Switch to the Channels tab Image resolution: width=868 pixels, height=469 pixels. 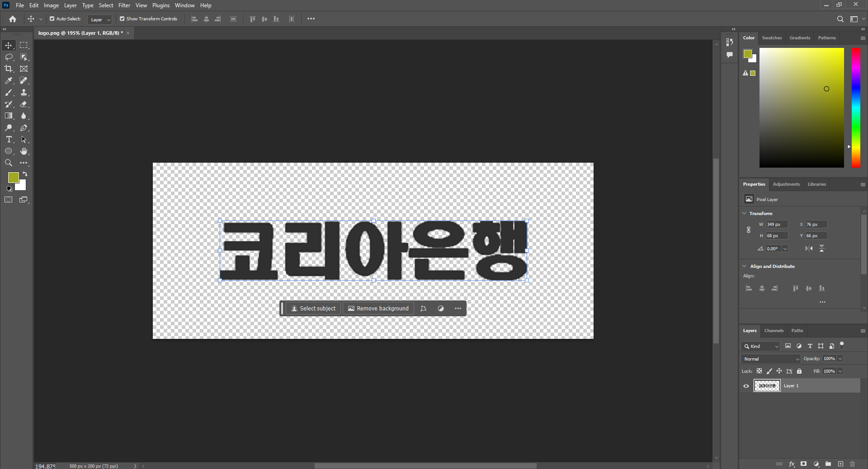click(x=774, y=331)
